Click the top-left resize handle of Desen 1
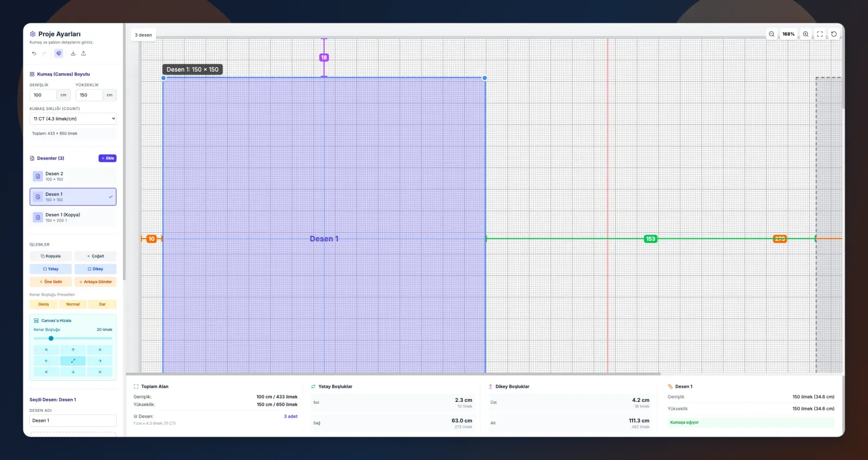The width and height of the screenshot is (868, 460). [x=163, y=78]
